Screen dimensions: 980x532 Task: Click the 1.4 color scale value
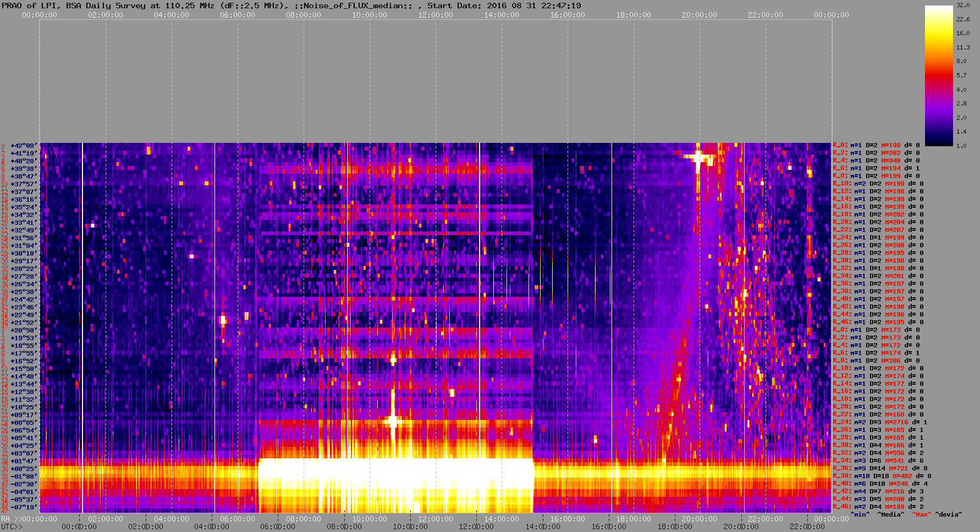(961, 131)
